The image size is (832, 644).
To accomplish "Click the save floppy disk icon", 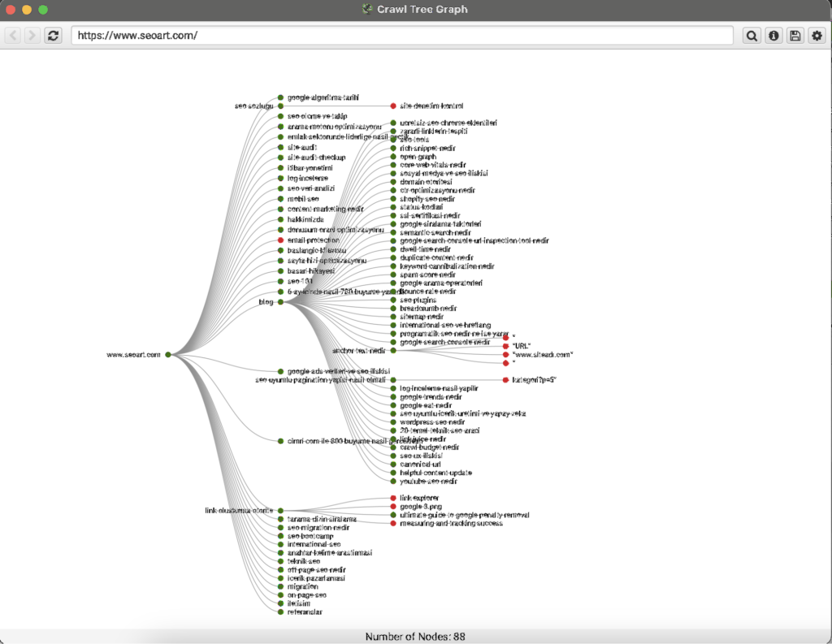I will [x=795, y=36].
